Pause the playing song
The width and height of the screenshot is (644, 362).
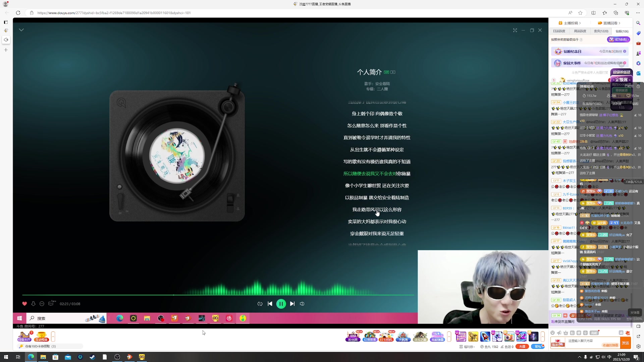pyautogui.click(x=281, y=304)
